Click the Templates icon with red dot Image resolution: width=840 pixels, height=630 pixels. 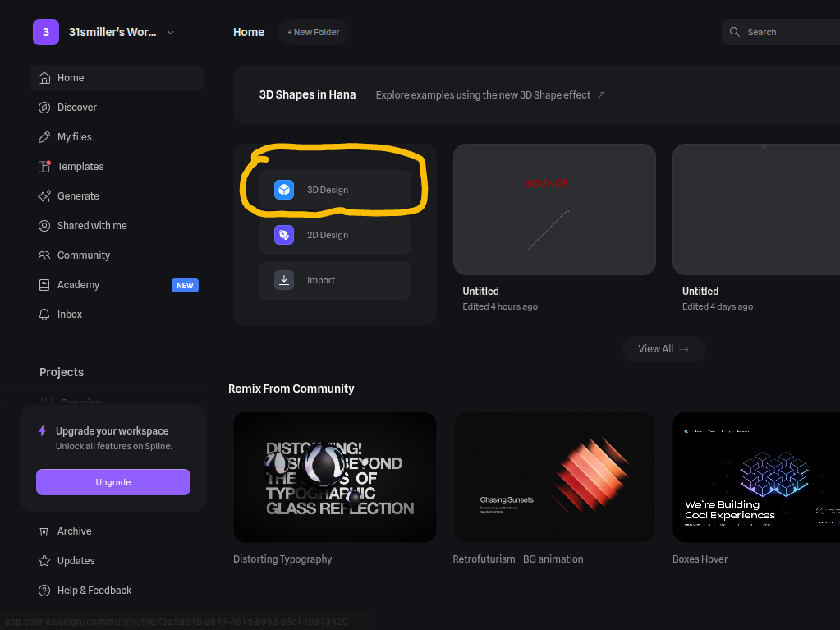coord(44,167)
